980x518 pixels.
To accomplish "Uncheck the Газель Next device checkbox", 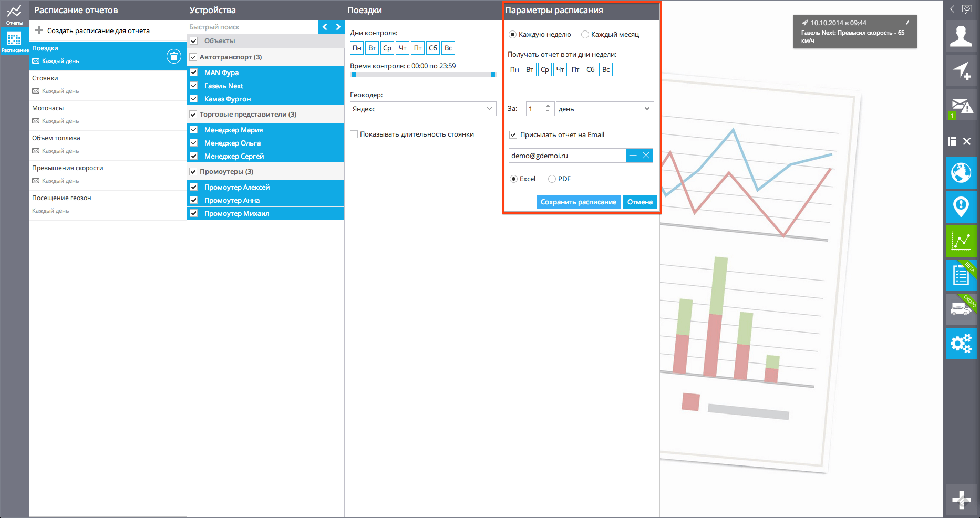I will (194, 86).
